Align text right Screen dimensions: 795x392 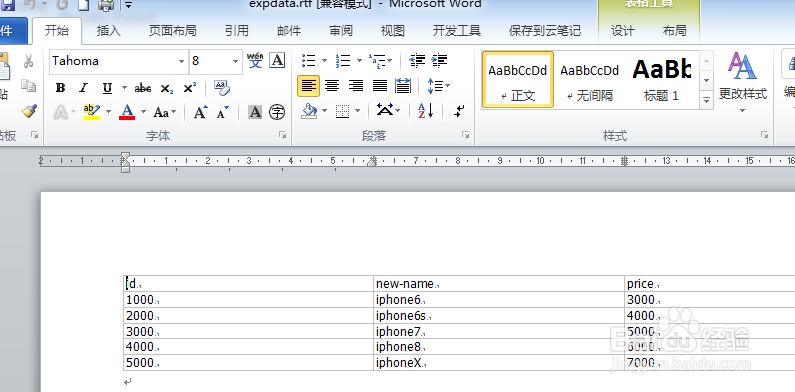(x=356, y=86)
